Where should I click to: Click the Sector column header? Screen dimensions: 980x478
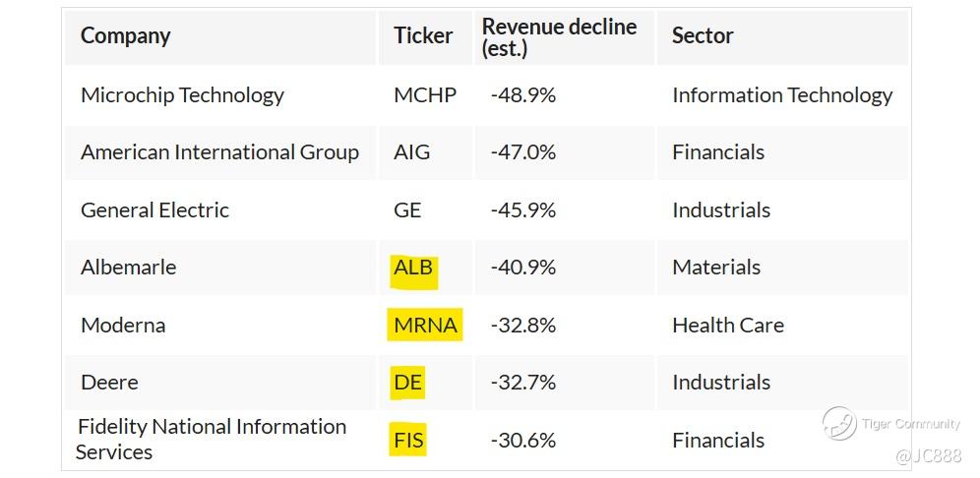point(703,36)
